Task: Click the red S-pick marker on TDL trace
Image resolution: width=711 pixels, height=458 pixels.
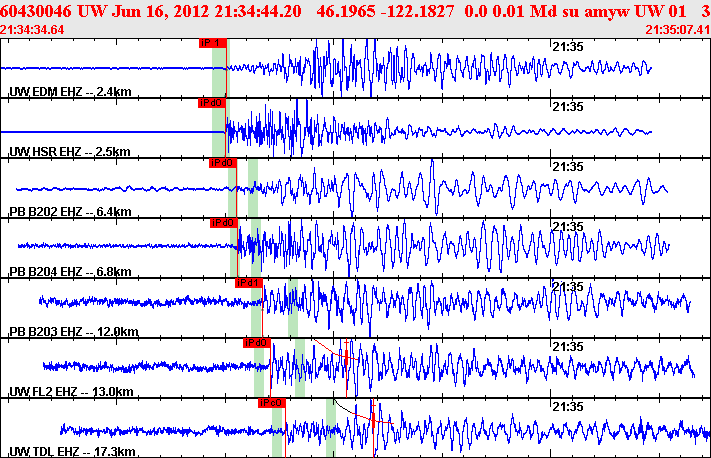Action: click(x=373, y=418)
